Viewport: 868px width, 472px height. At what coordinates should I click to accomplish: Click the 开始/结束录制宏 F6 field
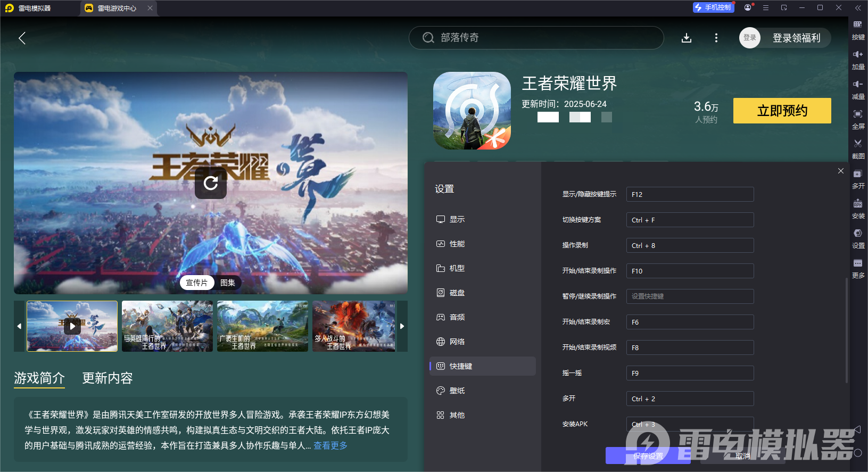(690, 322)
